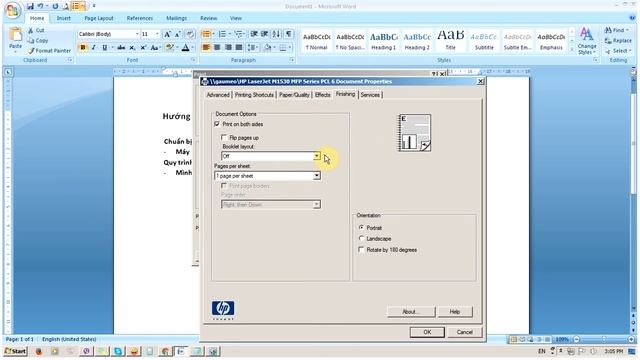Justify text in Paragraph group
The width and height of the screenshot is (640, 360).
point(239,48)
